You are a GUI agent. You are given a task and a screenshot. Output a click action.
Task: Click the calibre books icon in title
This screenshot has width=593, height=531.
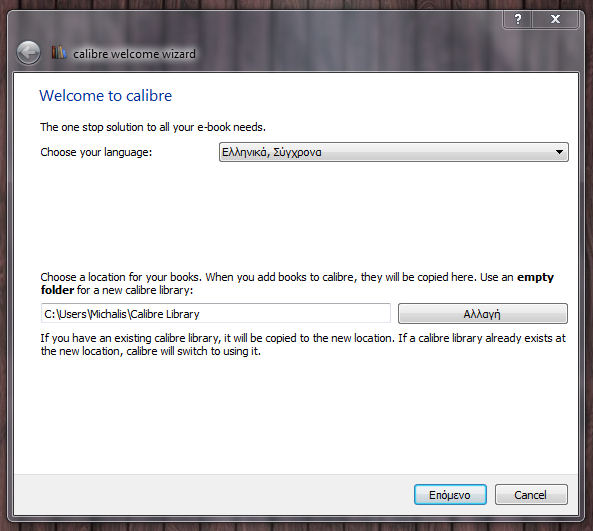point(59,52)
